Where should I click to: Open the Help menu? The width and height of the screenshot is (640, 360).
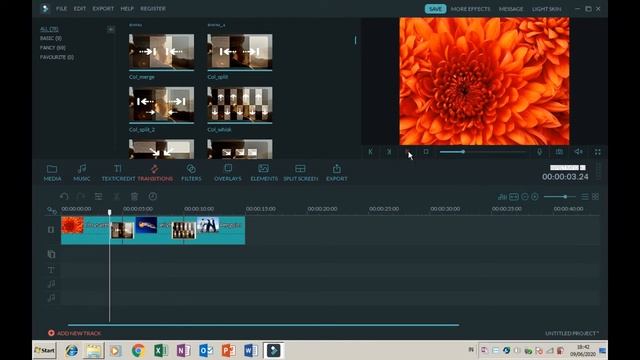pos(127,9)
